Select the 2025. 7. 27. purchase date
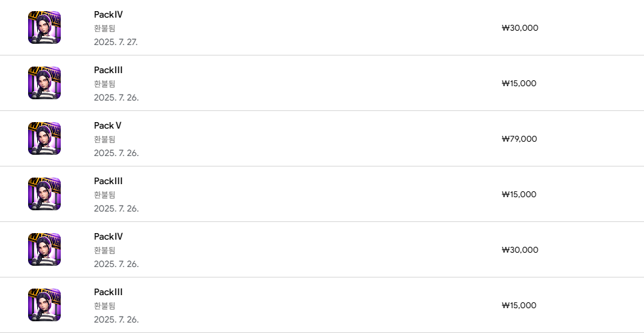644x333 pixels. 116,42
